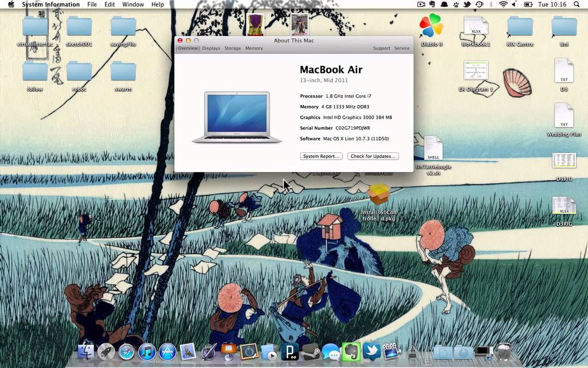Open the Service section link
The width and height of the screenshot is (588, 368).
point(402,48)
